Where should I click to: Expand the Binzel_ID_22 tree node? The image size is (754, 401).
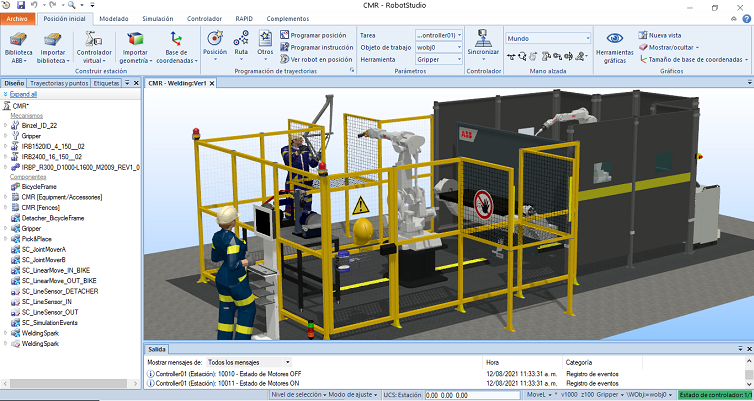click(x=6, y=125)
